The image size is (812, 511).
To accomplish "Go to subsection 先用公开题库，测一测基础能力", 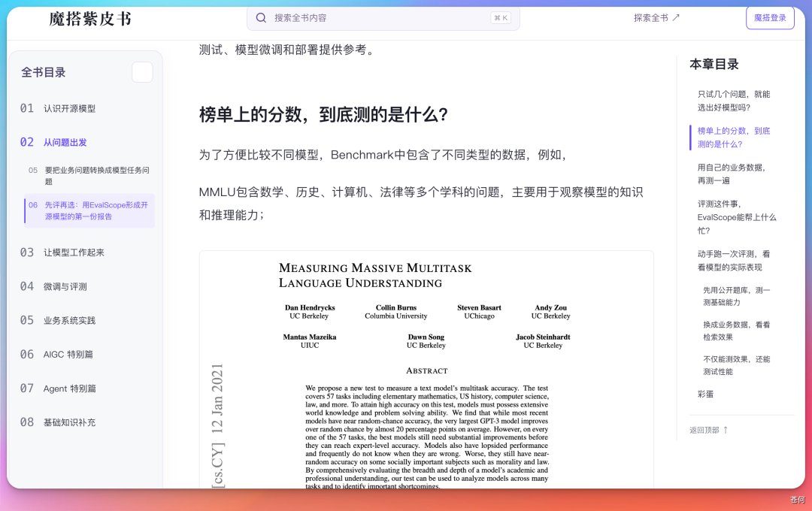I will point(736,296).
